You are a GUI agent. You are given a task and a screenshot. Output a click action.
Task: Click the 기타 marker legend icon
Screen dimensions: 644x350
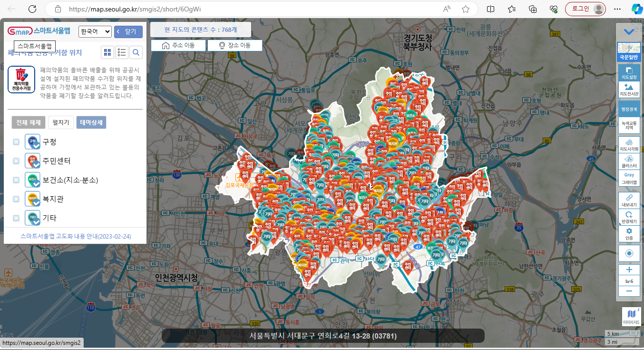[32, 218]
